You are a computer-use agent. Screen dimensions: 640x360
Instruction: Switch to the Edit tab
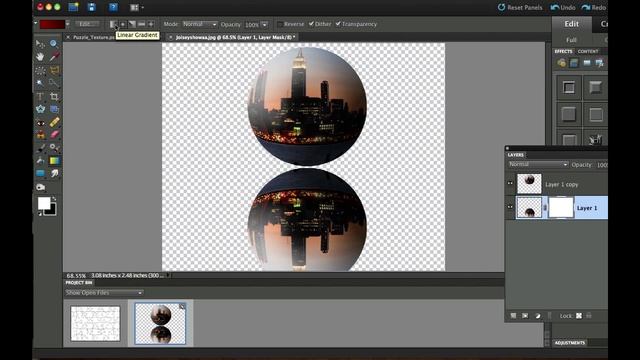point(571,24)
